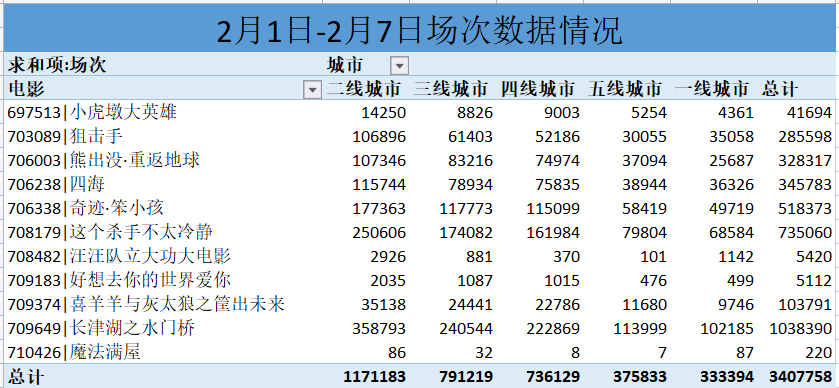
Task: Select the row 703089|狙击手
Action: coord(420,136)
